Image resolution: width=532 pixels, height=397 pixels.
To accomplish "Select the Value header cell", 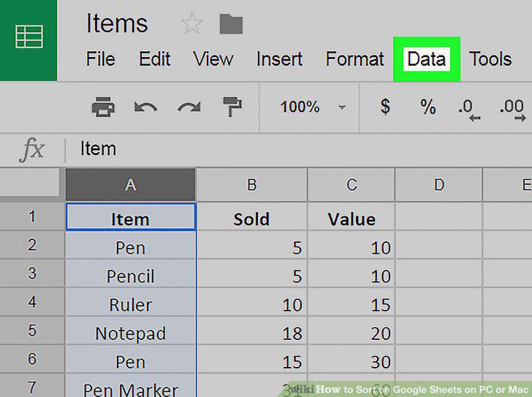I will (x=351, y=217).
